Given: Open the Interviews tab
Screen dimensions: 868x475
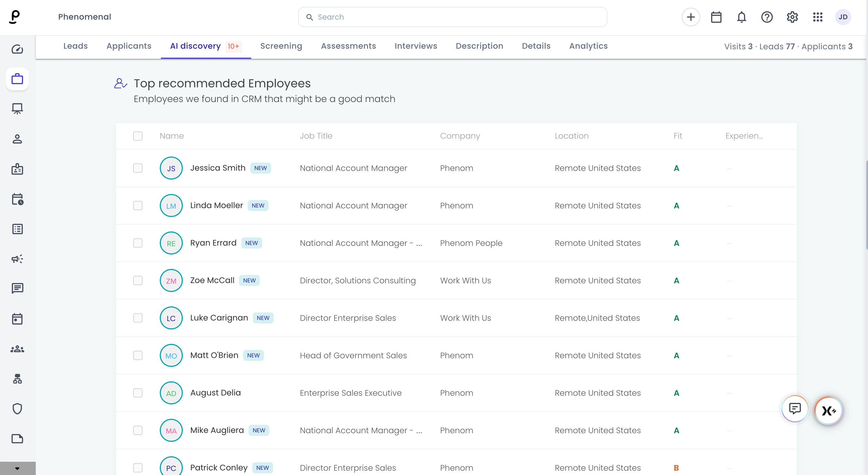Looking at the screenshot, I should (x=416, y=46).
